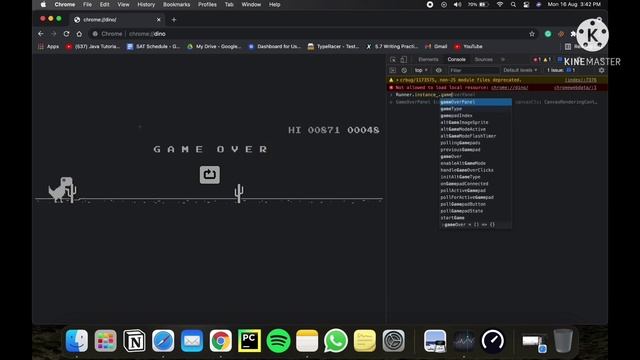Screen dimensions: 640x360
Task: Select the Console tab in DevTools
Action: point(456,60)
